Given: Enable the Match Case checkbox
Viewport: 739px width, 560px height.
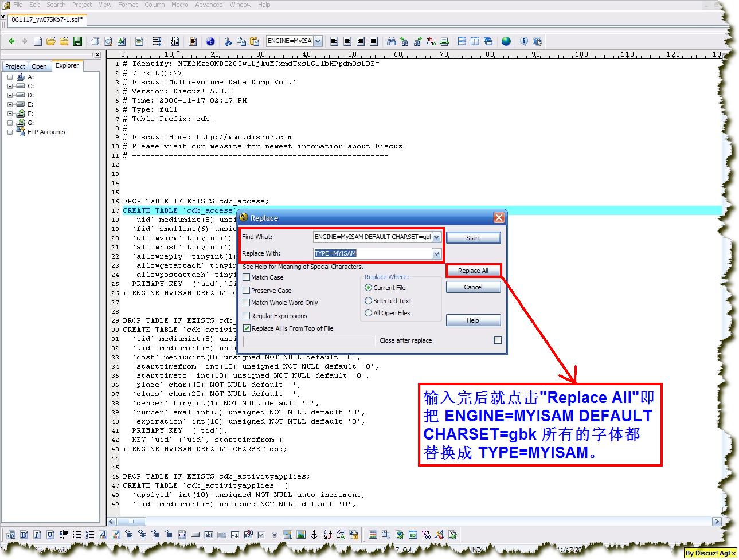Looking at the screenshot, I should point(247,277).
